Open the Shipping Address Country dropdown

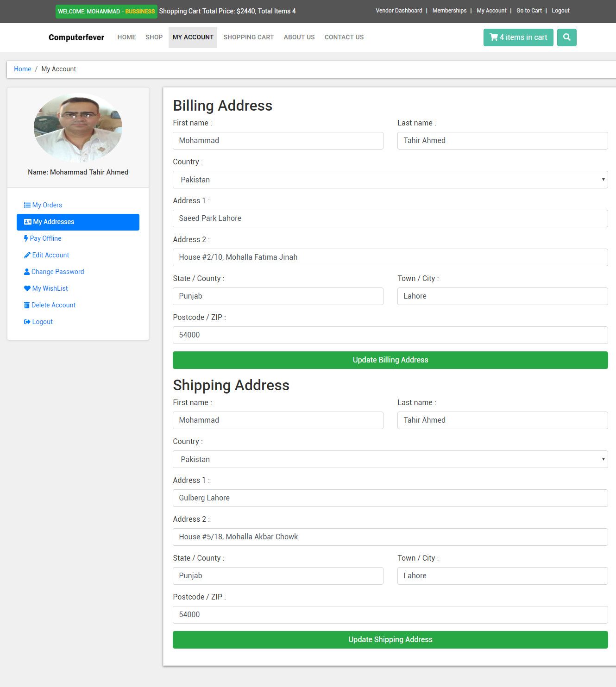390,459
